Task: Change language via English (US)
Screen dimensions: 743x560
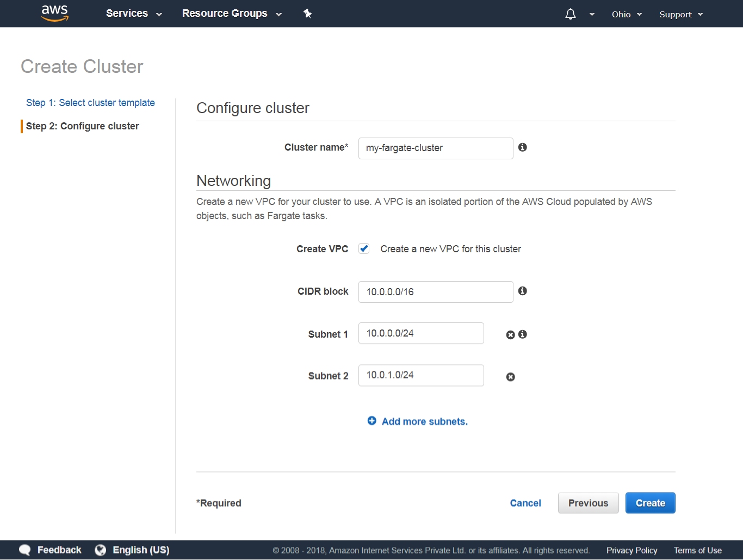Action: pyautogui.click(x=141, y=550)
